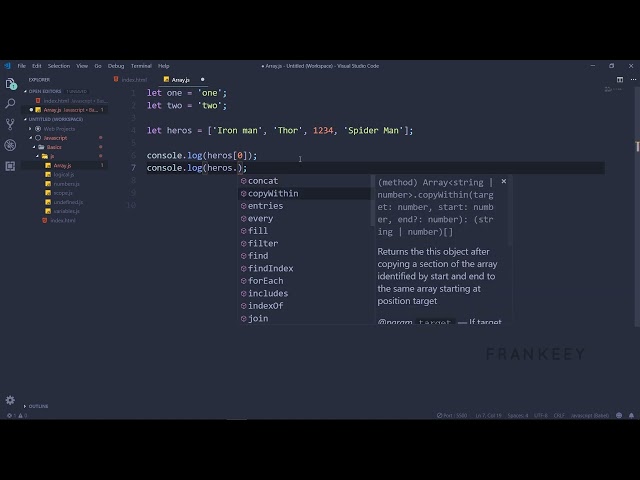This screenshot has width=640, height=480.
Task: Open Array.js in the js folder
Action: 62,165
